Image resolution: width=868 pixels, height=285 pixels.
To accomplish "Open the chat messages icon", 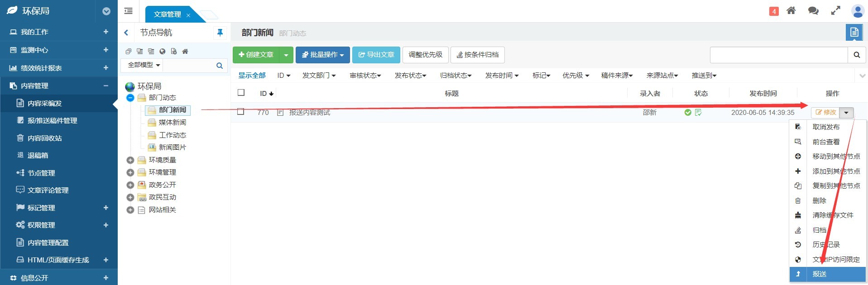I will [813, 11].
